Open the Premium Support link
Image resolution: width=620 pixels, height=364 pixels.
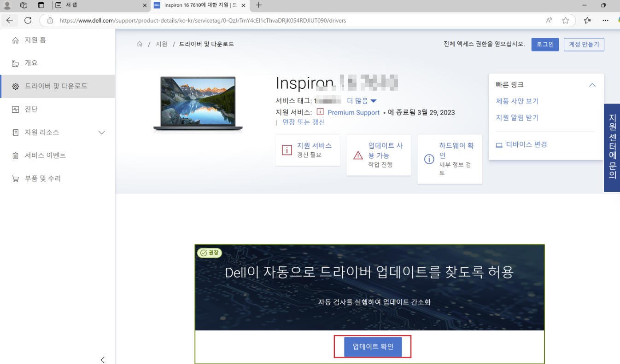tap(354, 112)
